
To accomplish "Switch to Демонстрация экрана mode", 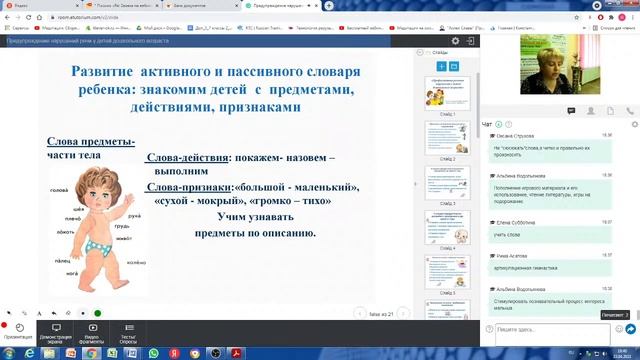I will click(56, 334).
